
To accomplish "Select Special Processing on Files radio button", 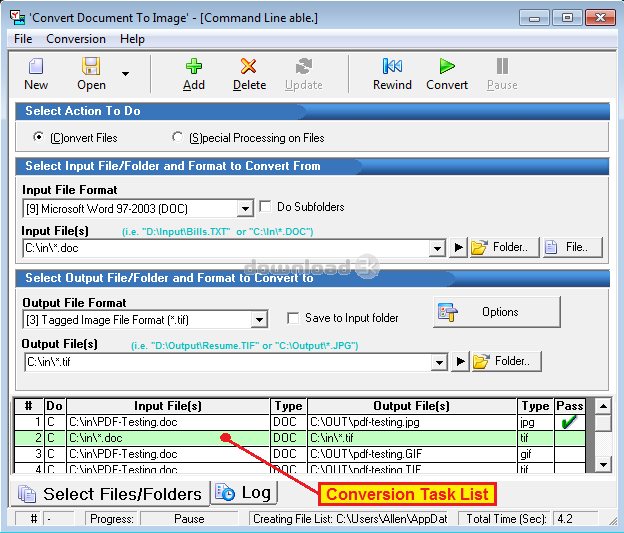I will tap(177, 137).
